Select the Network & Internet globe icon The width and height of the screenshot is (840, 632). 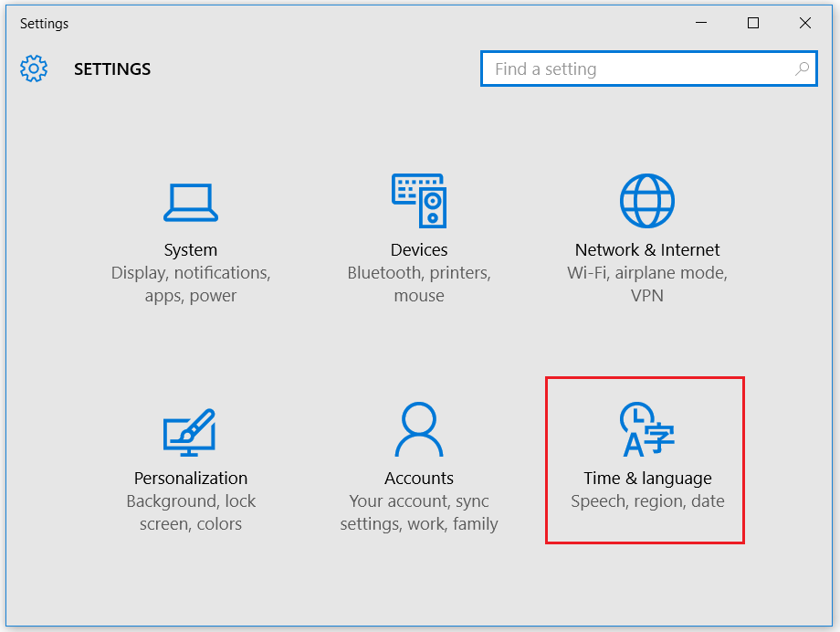(647, 200)
